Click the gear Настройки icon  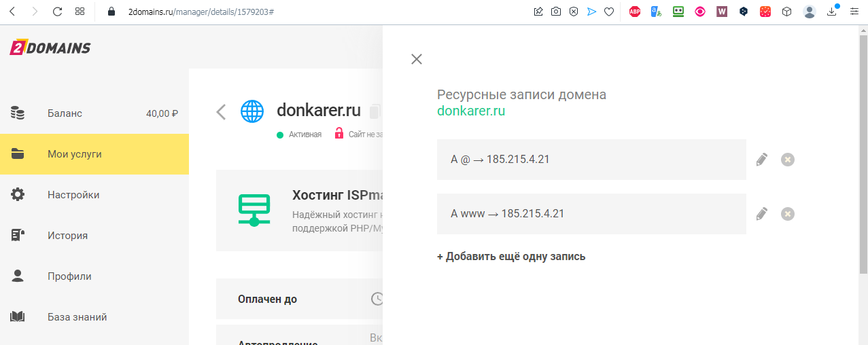(18, 195)
